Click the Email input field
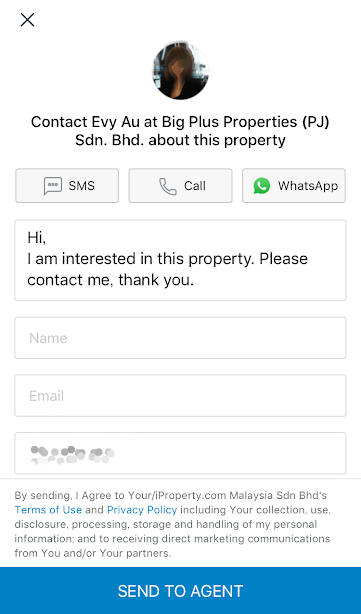Viewport: 361px width, 614px height. (180, 395)
